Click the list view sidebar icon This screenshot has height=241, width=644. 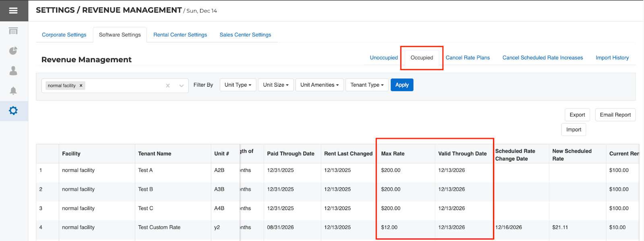point(13,31)
